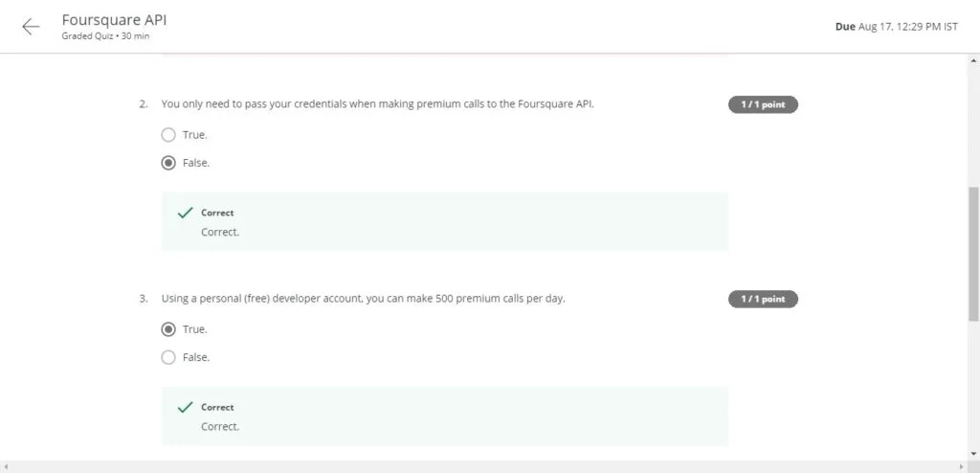Viewport: 980px width, 473px height.
Task: Click the horizontal scrollbar track at bottom
Action: (x=479, y=466)
